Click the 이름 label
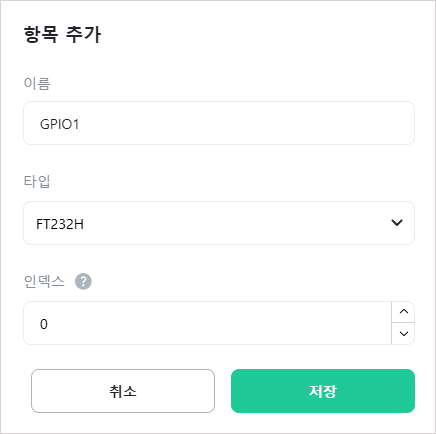The image size is (436, 434). [x=37, y=83]
